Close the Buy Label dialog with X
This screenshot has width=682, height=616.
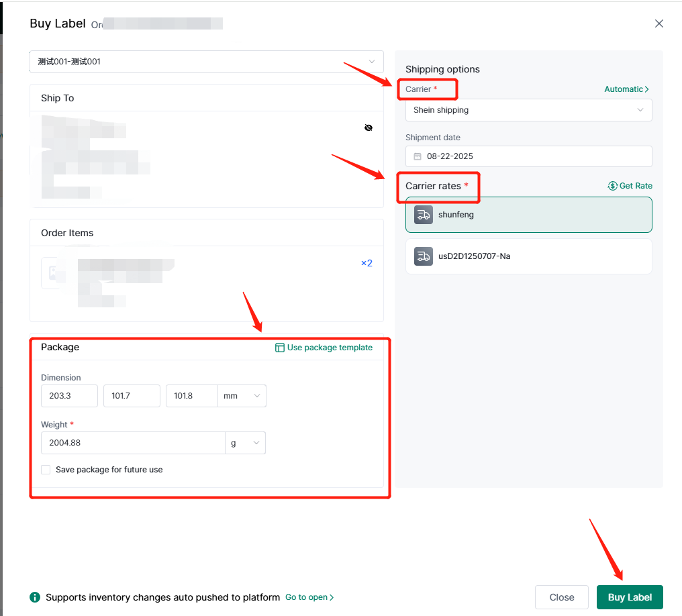pyautogui.click(x=659, y=23)
